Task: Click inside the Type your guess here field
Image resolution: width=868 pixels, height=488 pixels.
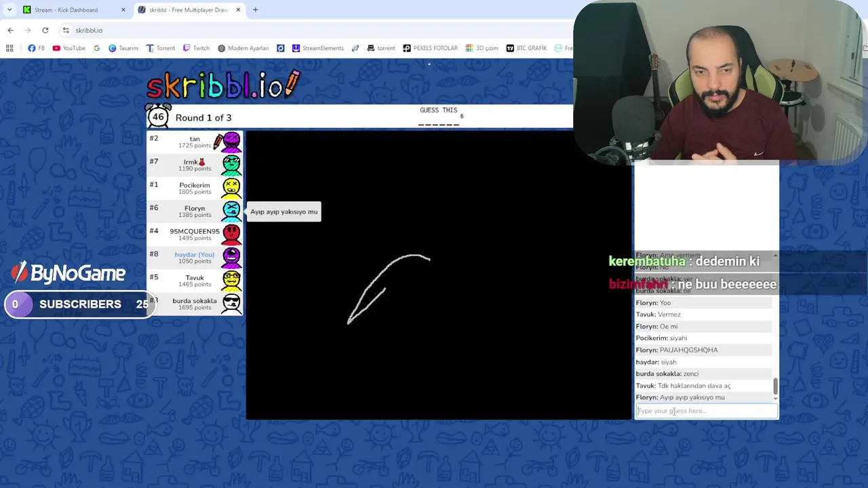Action: click(706, 411)
